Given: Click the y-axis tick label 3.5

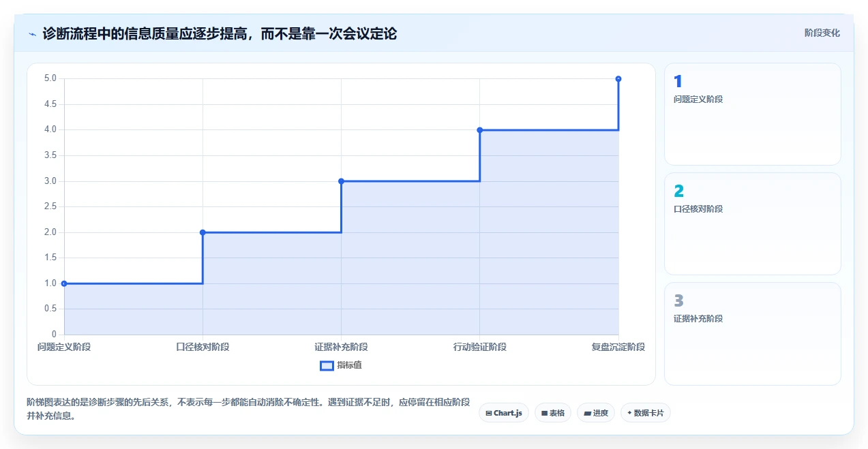Looking at the screenshot, I should pos(50,155).
